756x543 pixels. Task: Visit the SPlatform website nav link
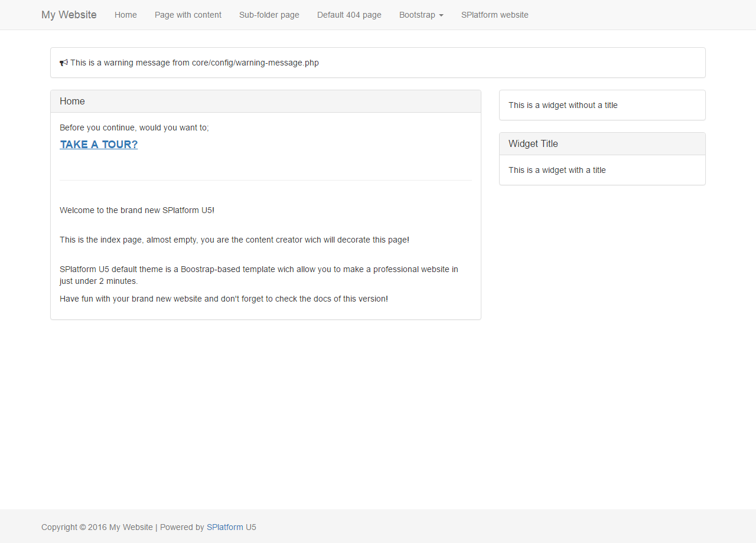tap(495, 15)
